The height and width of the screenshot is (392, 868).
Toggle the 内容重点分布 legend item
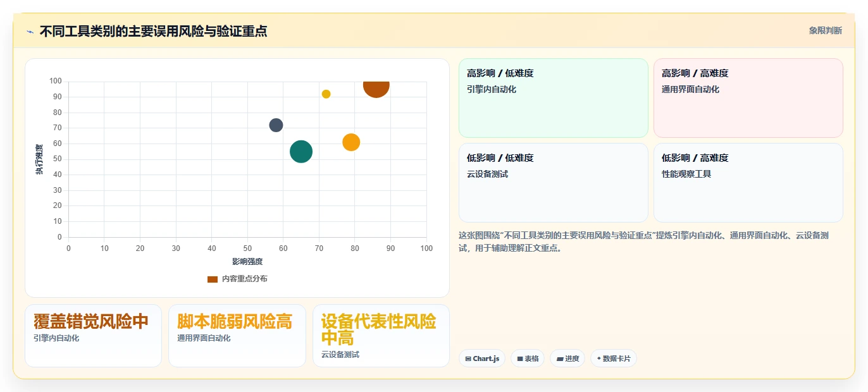[x=237, y=279]
